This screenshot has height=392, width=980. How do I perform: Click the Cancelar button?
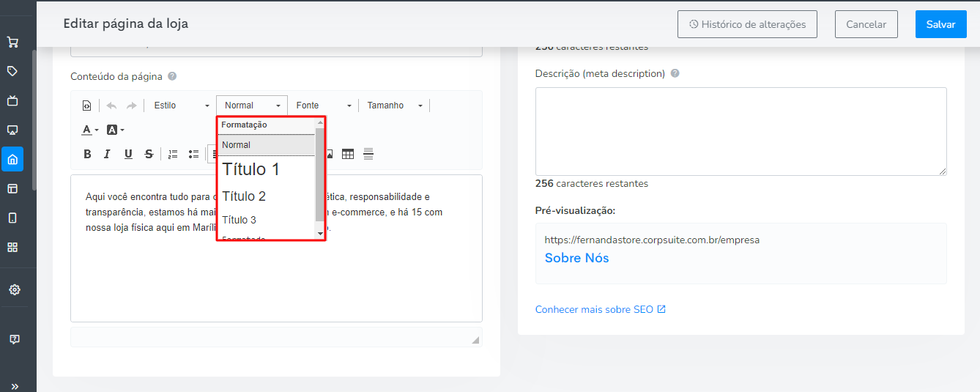pyautogui.click(x=866, y=24)
